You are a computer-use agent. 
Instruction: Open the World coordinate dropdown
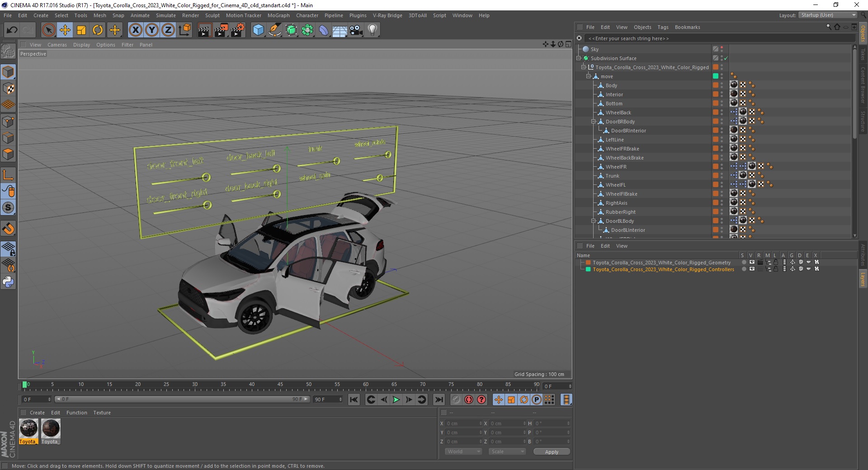(463, 451)
